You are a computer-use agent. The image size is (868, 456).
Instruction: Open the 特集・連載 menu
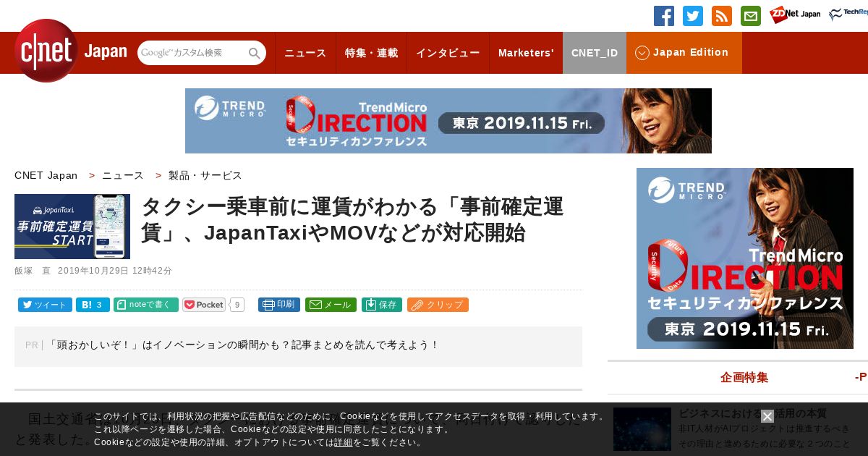click(x=371, y=53)
